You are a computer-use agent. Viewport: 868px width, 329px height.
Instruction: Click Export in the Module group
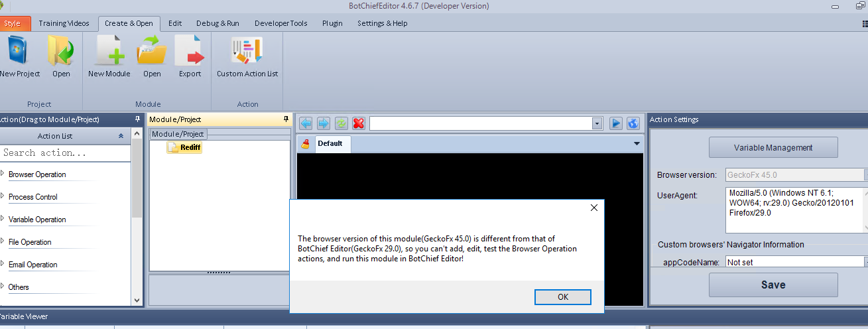point(190,51)
